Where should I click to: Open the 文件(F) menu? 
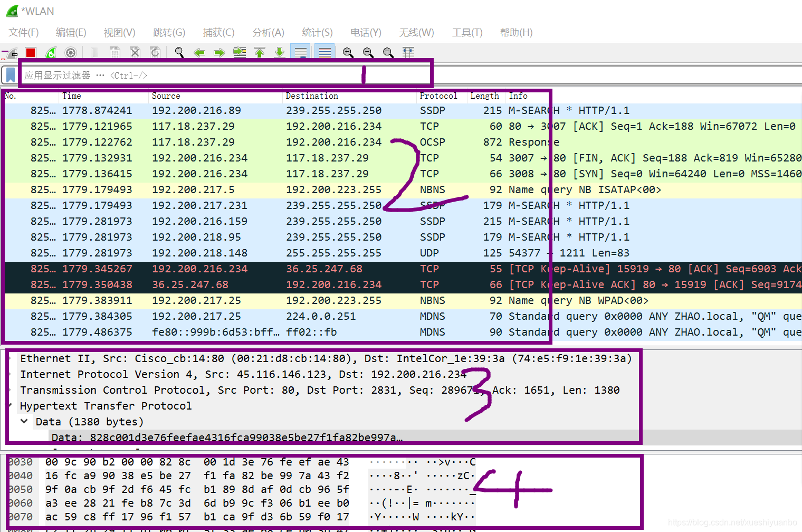coord(24,33)
